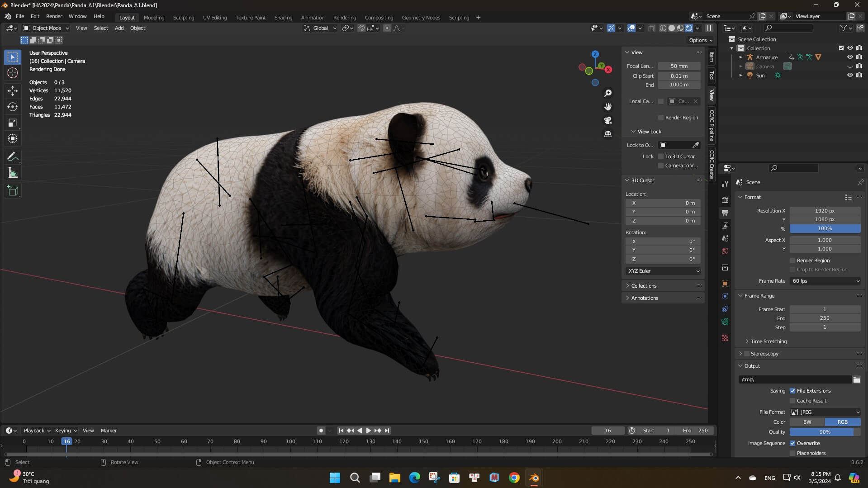Open the Render properties tab icon

pyautogui.click(x=725, y=200)
